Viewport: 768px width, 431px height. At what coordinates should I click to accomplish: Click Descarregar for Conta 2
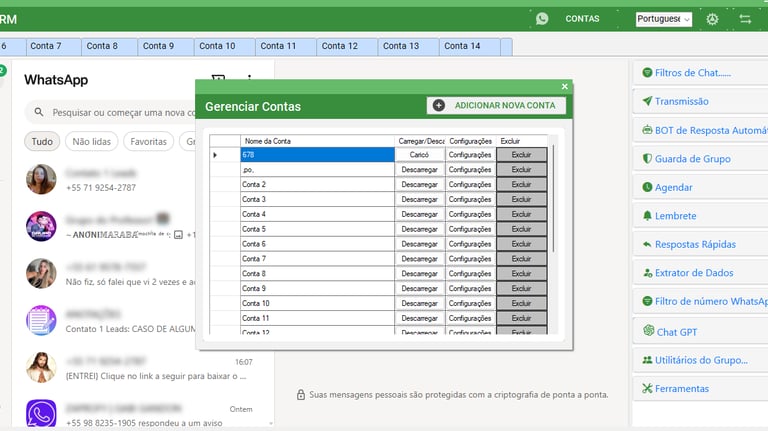click(419, 185)
